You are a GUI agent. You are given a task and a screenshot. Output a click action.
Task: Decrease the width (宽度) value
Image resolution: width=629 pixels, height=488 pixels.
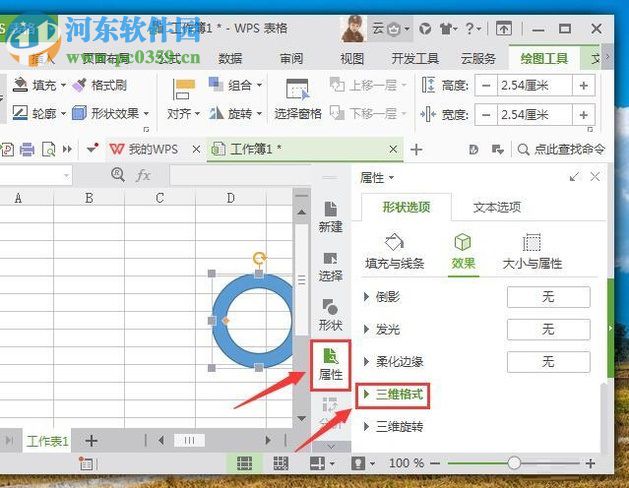[x=486, y=115]
